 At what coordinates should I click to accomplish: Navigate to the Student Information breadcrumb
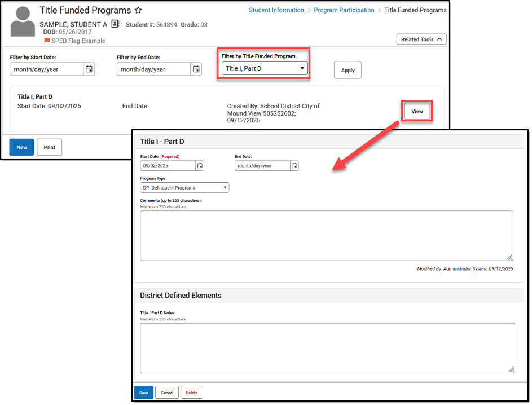point(276,10)
